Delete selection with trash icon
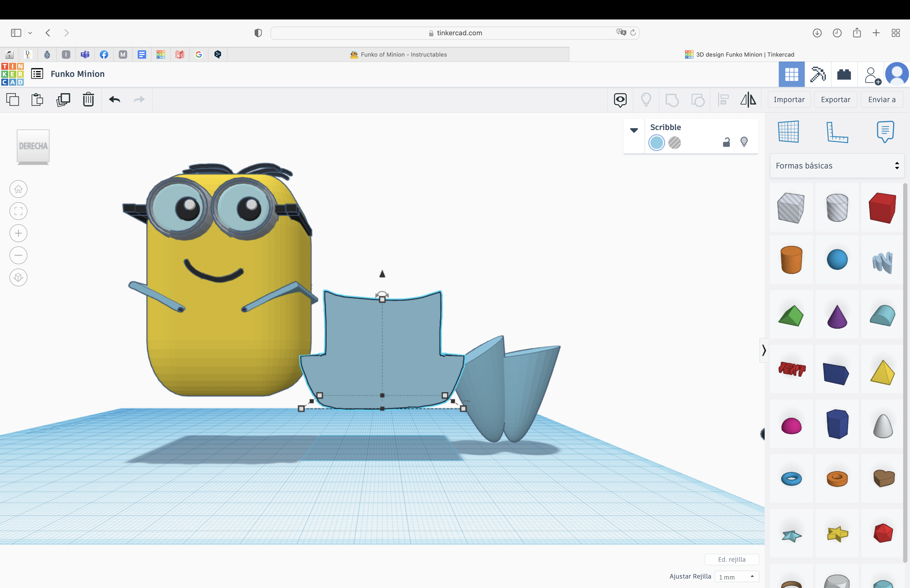Viewport: 910px width, 588px height. click(x=88, y=100)
